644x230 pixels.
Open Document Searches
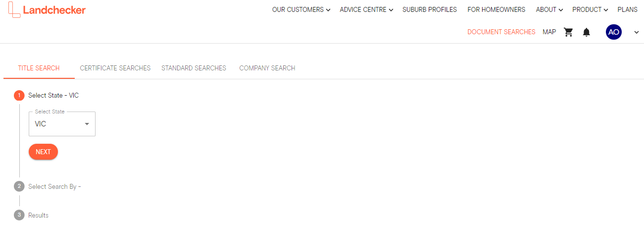[501, 32]
